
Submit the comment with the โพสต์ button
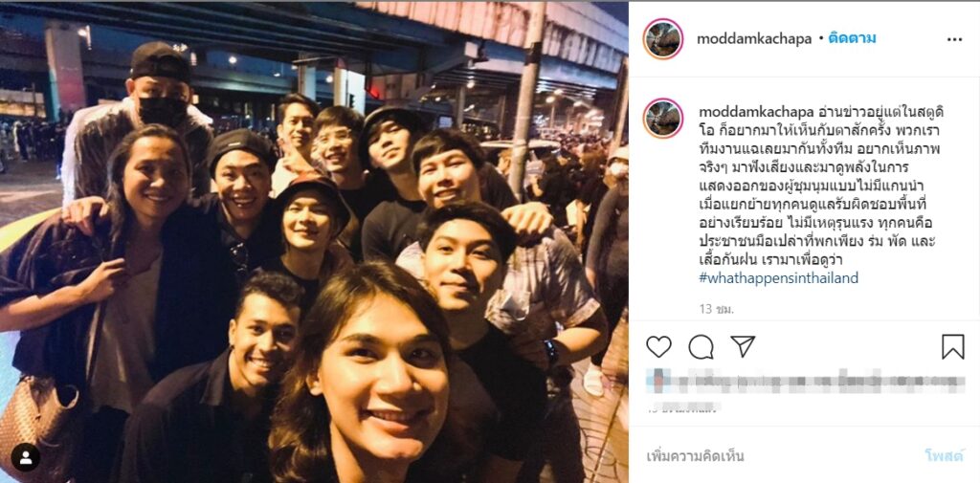[x=944, y=456]
